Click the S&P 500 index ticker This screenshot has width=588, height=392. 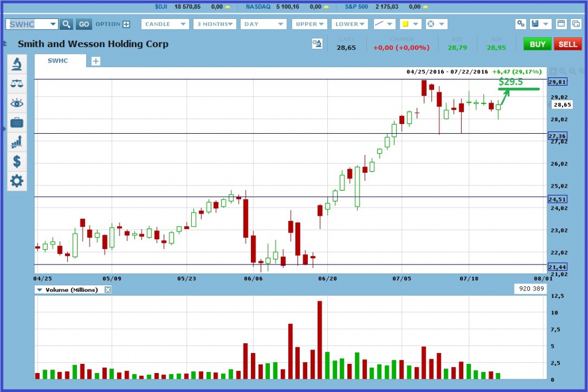pos(356,7)
